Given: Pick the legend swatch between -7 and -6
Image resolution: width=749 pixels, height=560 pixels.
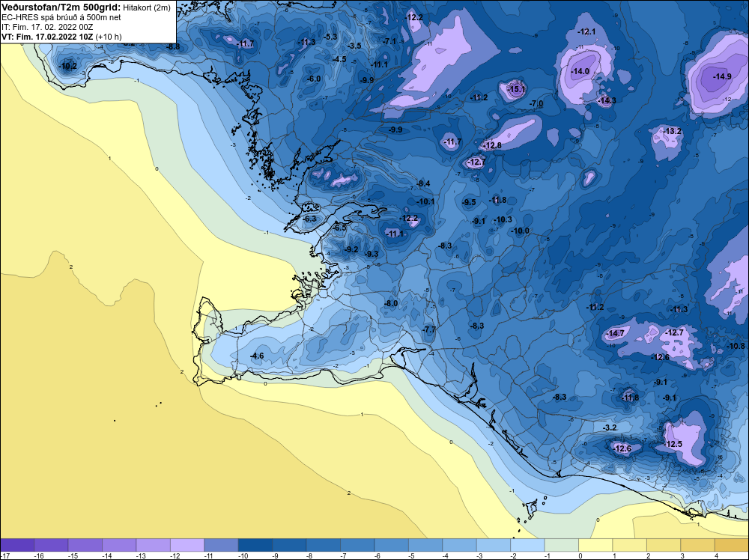Looking at the screenshot, I should (x=357, y=545).
